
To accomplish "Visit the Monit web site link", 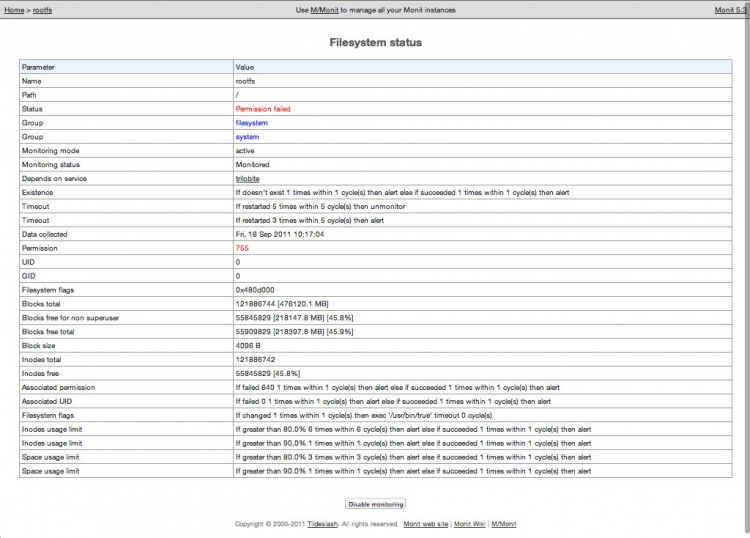I will [426, 524].
